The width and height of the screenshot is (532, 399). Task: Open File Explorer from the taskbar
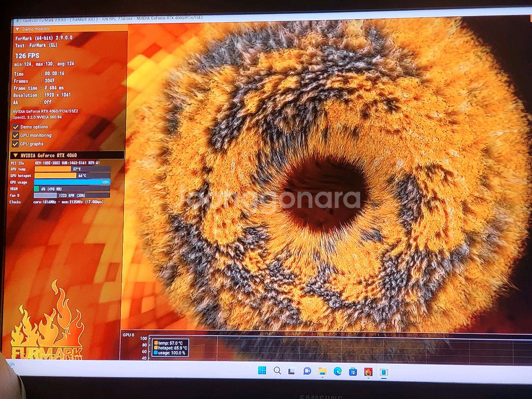tap(322, 371)
